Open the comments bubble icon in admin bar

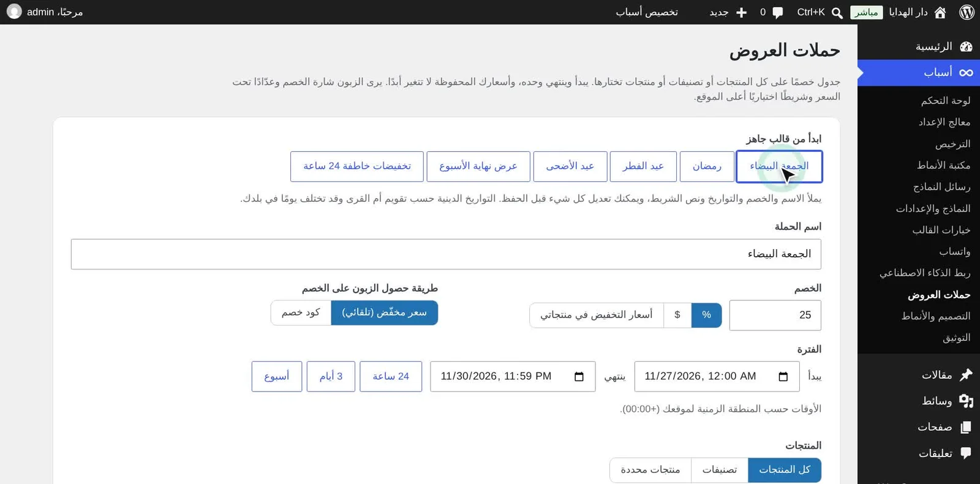778,12
